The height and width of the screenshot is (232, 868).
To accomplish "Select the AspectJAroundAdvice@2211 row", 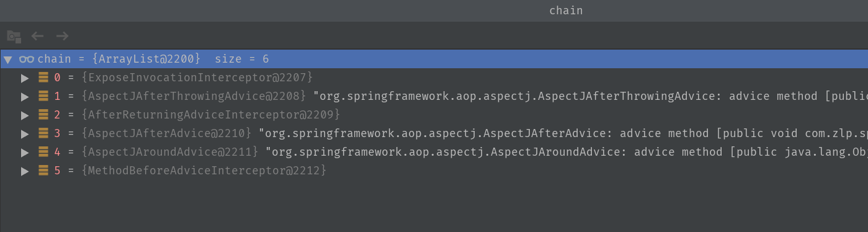I will pos(434,152).
